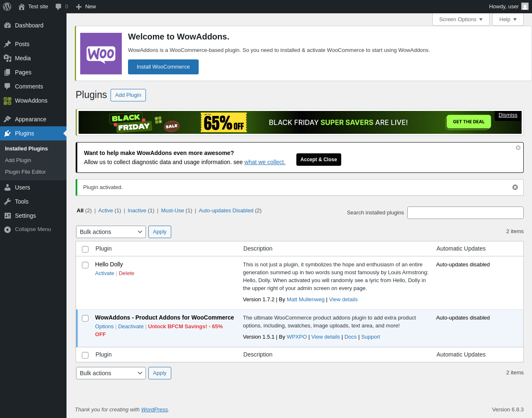This screenshot has height=418, width=532.
Task: Focus the Search installed plugins field
Action: (x=465, y=213)
